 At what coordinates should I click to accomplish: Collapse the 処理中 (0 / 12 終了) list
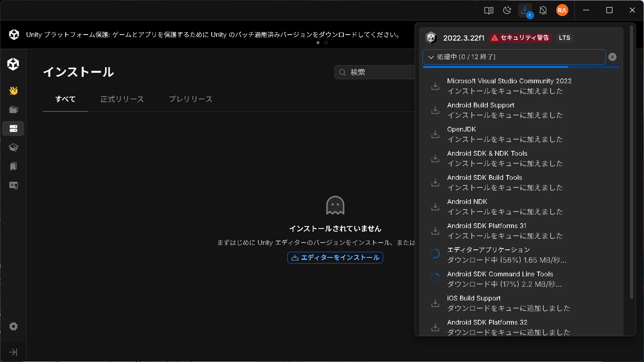514,57
